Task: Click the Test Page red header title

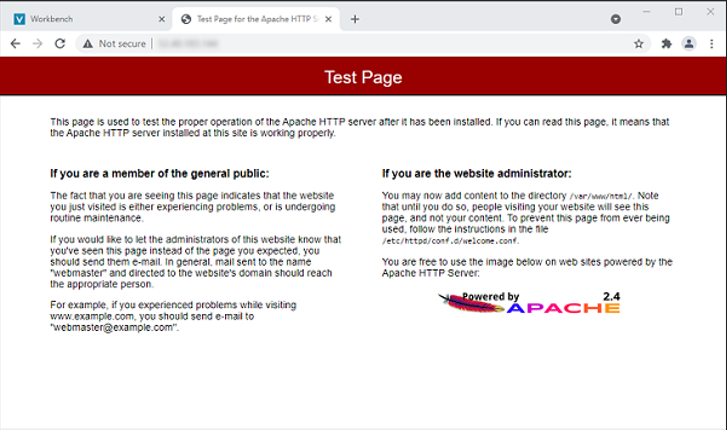Action: (x=363, y=77)
